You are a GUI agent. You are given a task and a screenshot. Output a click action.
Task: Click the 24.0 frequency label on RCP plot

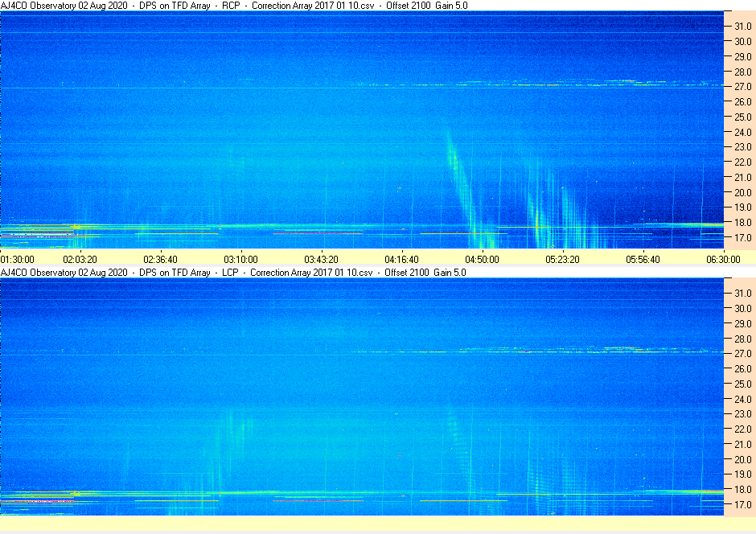[x=742, y=132]
